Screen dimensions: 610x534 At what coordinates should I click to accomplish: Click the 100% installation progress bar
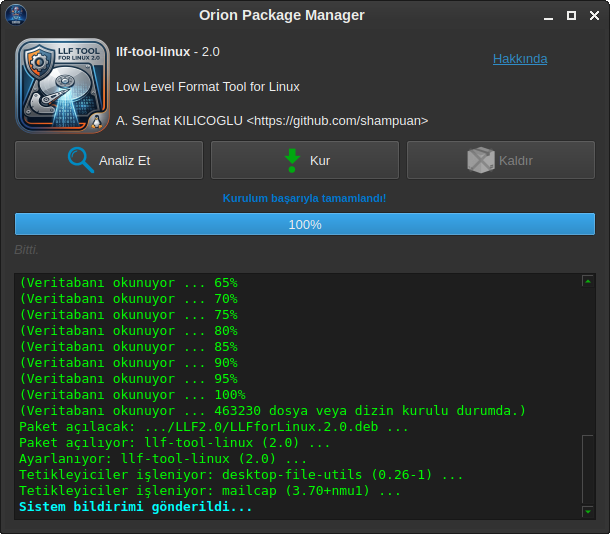pyautogui.click(x=304, y=224)
